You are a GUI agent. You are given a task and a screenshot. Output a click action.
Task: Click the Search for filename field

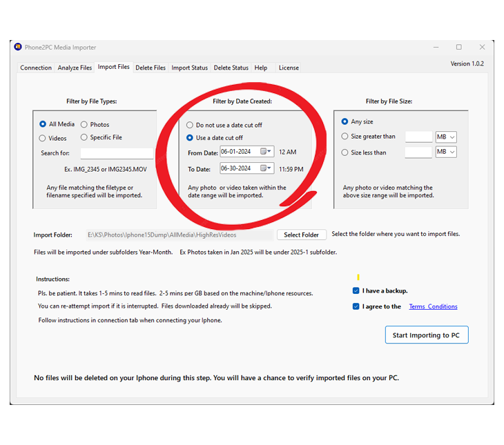pos(117,153)
